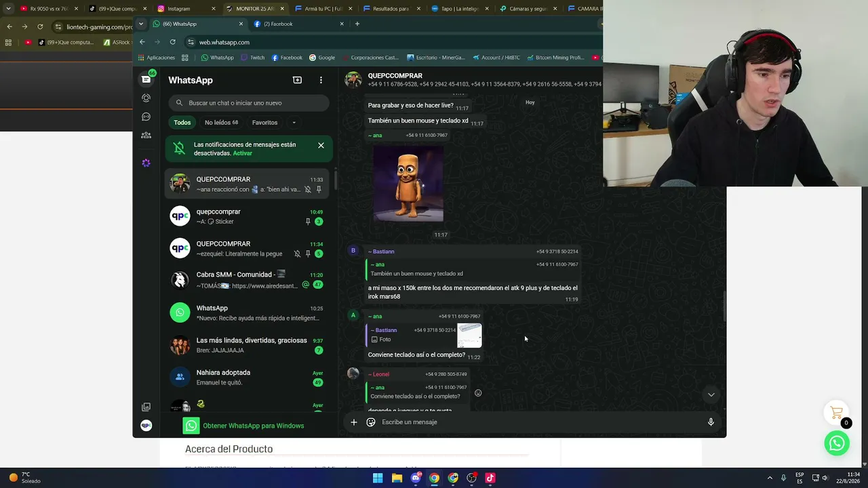Screen dimensions: 868x488
Task: Select the Favoritos filter
Action: point(264,123)
